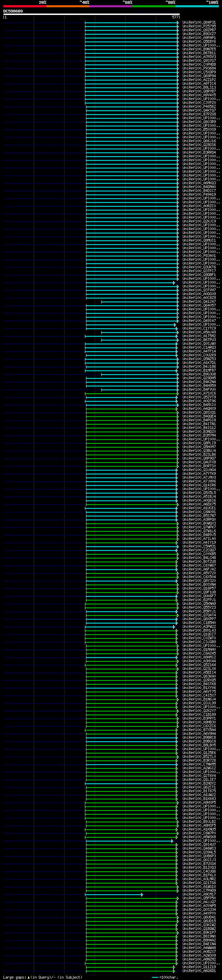Select subject label UniRef100_A1T5M2

(x=199, y=336)
